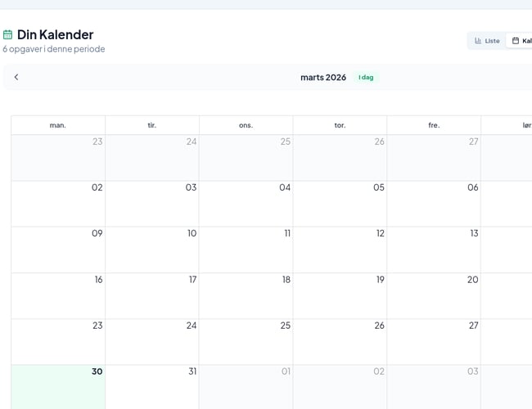Click the marts 2026 month title
The image size is (532, 409).
pyautogui.click(x=322, y=77)
